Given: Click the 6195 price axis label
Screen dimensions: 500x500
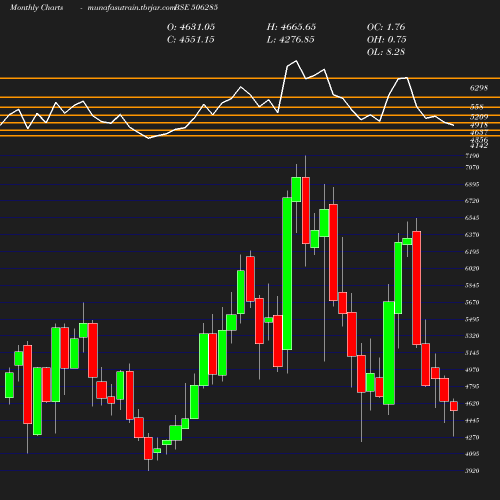Looking at the screenshot, I should click(472, 252).
